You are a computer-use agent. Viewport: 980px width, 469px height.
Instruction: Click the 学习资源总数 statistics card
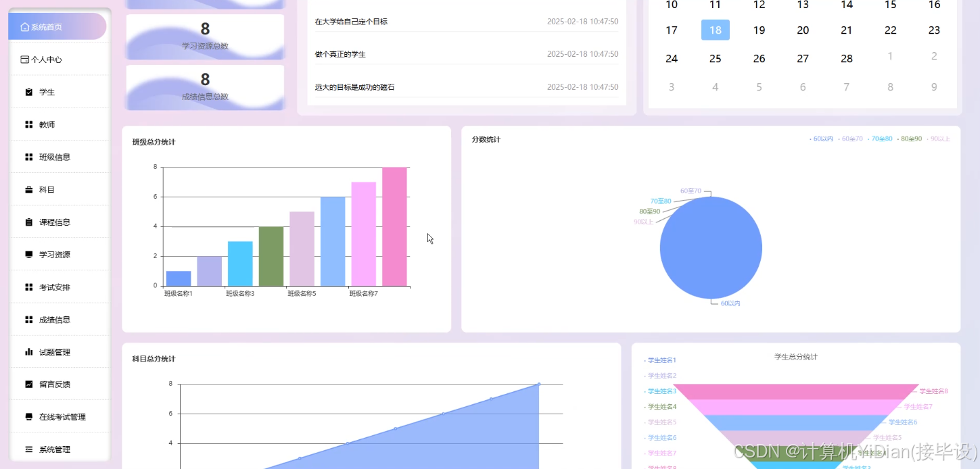(205, 36)
